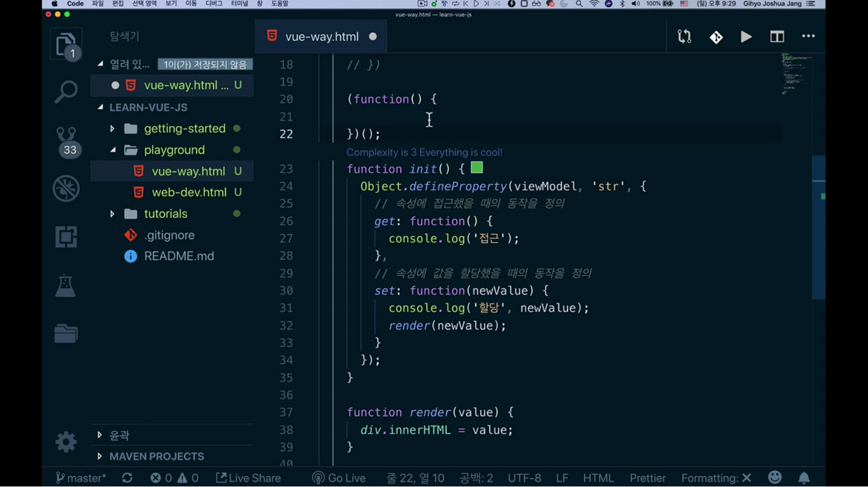Open the Extensions view icon
Image resolution: width=868 pixels, height=487 pixels.
pyautogui.click(x=65, y=237)
